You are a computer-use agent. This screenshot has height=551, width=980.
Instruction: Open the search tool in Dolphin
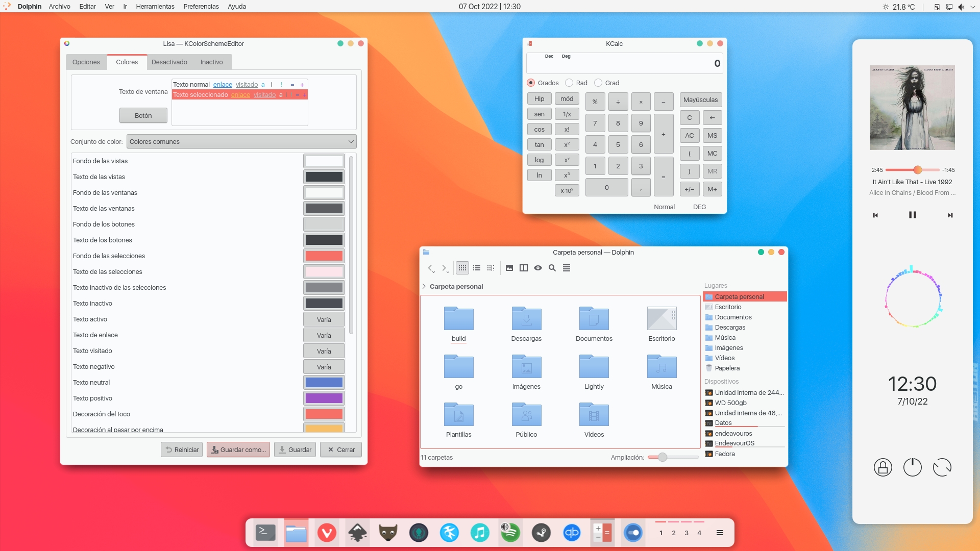[x=552, y=268]
